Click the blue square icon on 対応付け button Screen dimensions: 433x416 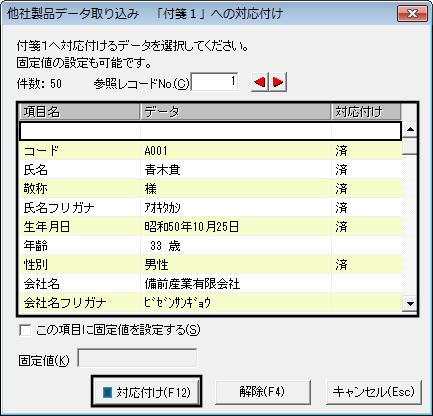click(x=107, y=392)
